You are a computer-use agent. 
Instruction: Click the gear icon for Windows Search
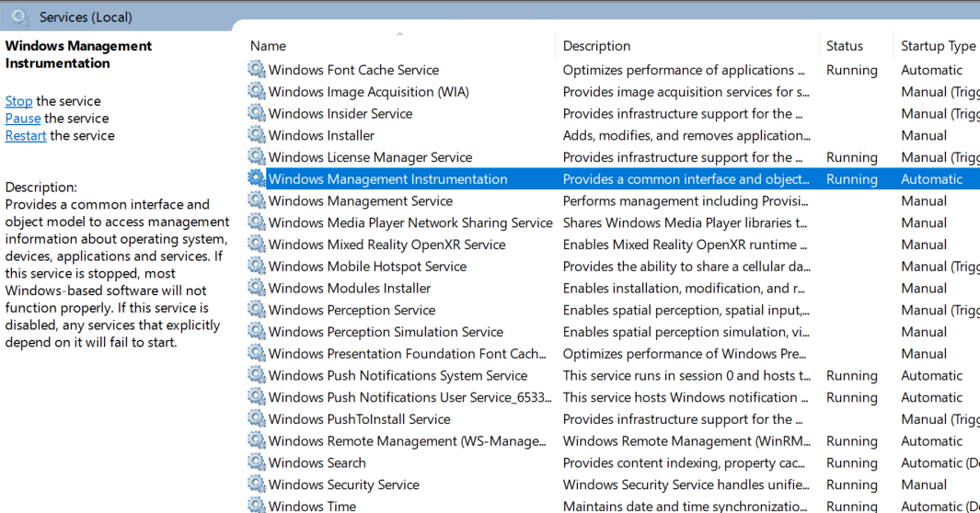tap(256, 462)
